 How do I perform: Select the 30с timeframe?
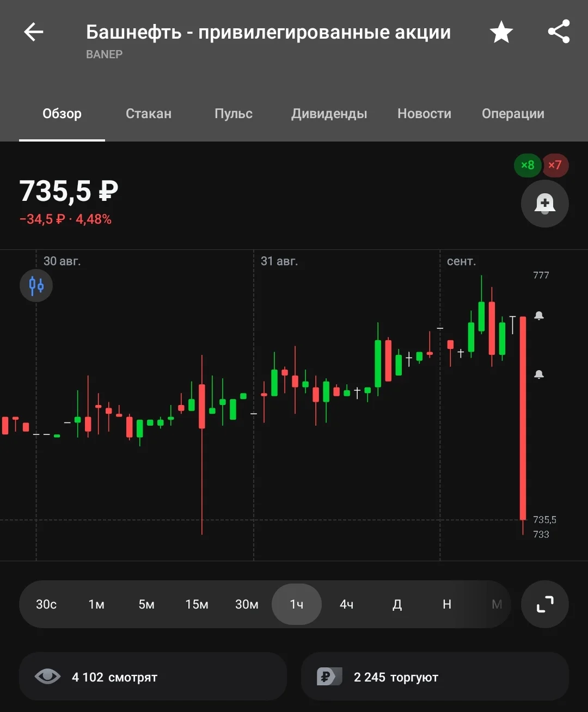click(46, 604)
